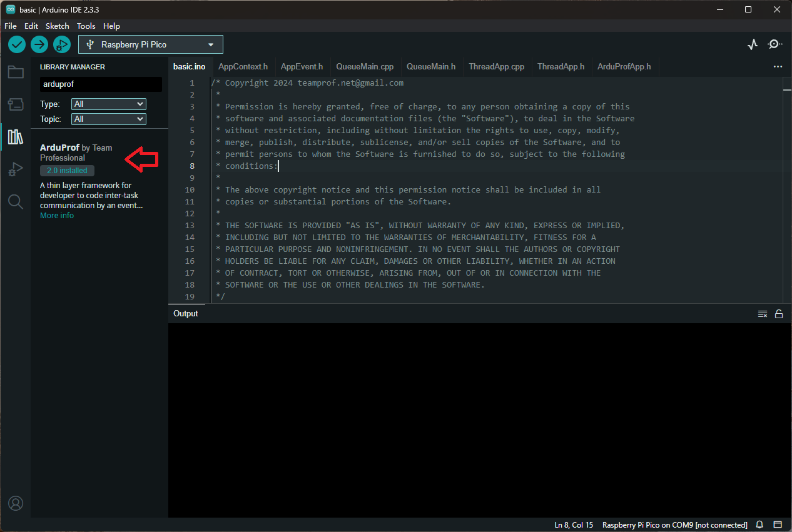Viewport: 792px width, 532px height.
Task: Open the Type filter dropdown
Action: point(109,104)
